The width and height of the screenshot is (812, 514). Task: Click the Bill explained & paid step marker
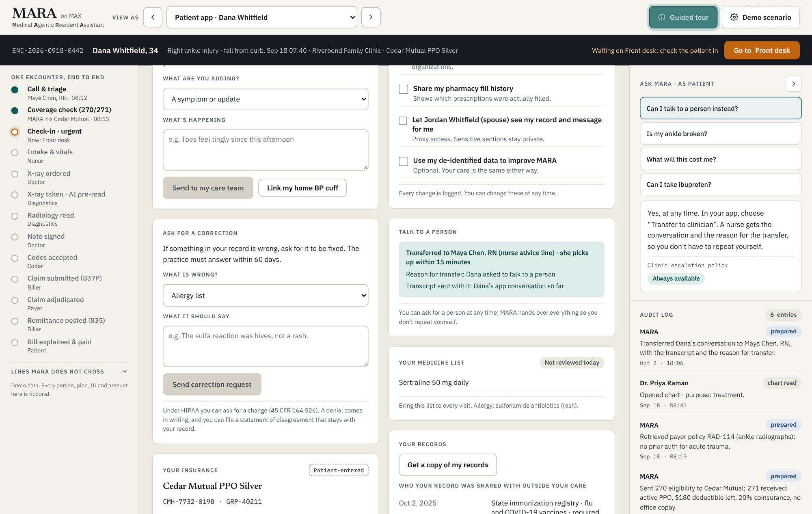(x=15, y=343)
